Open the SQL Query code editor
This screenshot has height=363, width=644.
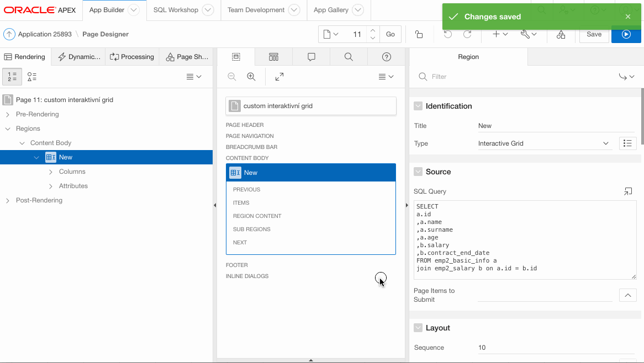(628, 191)
